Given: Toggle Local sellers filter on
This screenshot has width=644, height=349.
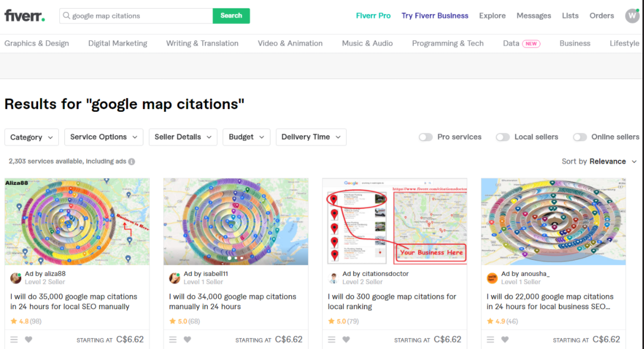Looking at the screenshot, I should coord(502,137).
